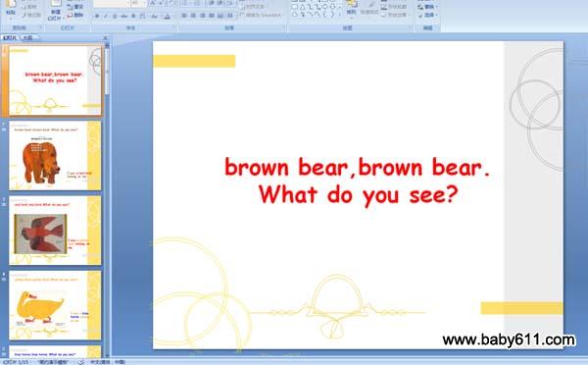Image resolution: width=588 pixels, height=365 pixels.
Task: Justify the paragraph text
Action: tap(212, 16)
